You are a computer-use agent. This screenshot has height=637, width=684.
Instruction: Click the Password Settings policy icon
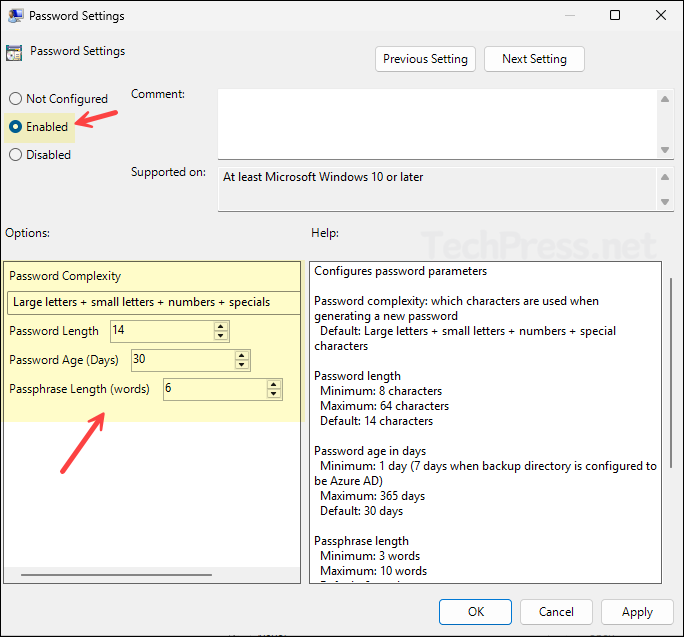(x=14, y=53)
